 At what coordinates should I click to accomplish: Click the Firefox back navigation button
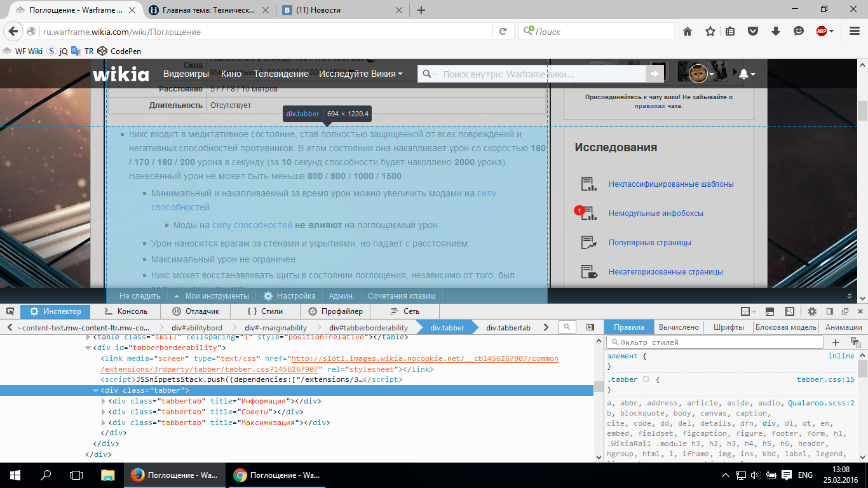point(13,31)
